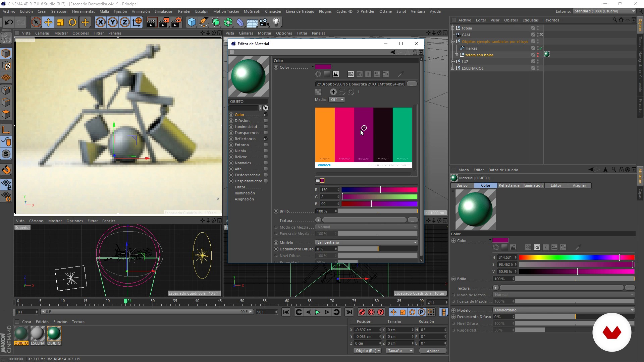
Task: Open the Objeto (Rel) dropdown
Action: coord(368,351)
